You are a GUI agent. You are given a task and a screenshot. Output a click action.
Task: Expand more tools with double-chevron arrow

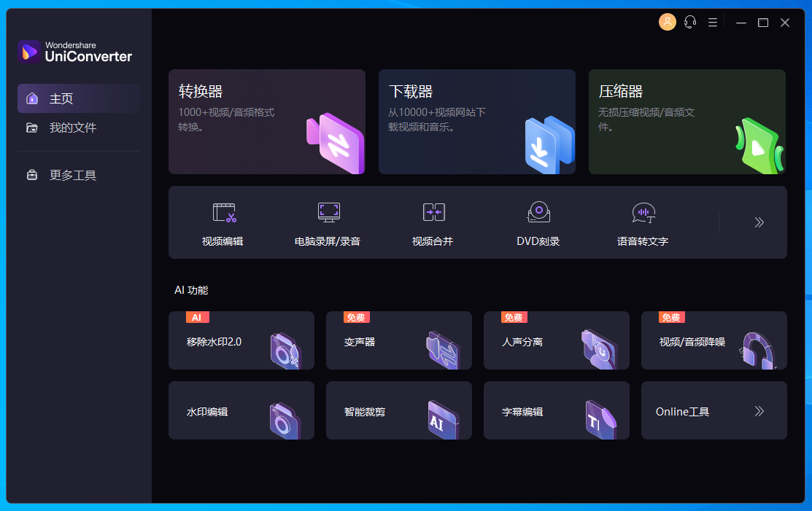759,222
